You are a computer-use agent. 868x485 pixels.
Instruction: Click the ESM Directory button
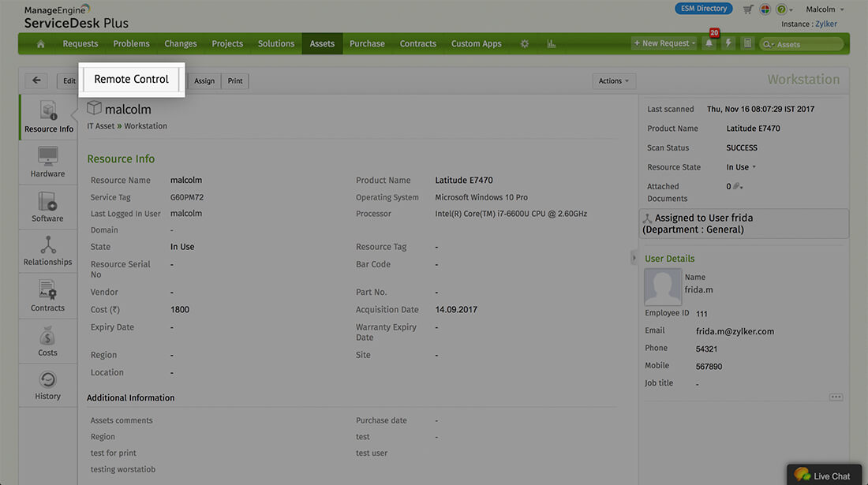click(704, 9)
